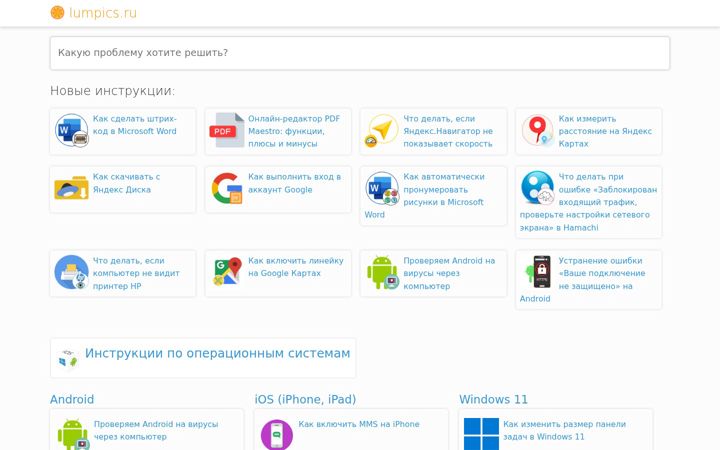
Task: Click Android robot icon under Android category
Action: (73, 434)
